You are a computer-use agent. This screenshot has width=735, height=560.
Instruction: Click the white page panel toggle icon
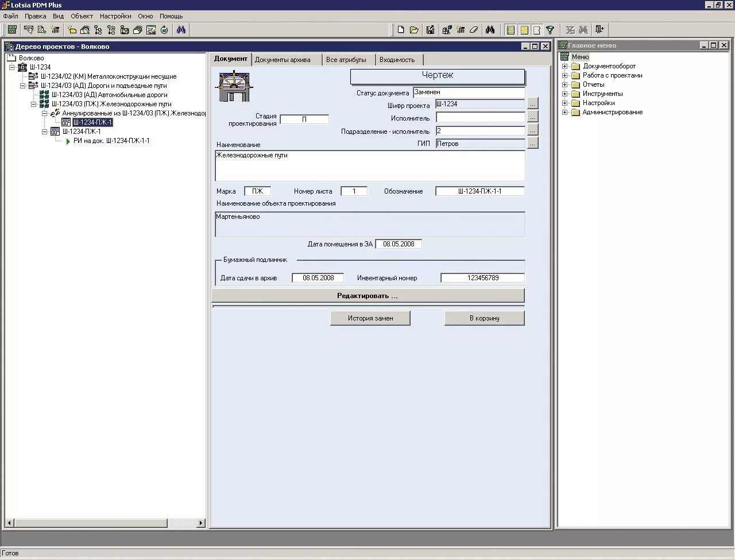[537, 30]
